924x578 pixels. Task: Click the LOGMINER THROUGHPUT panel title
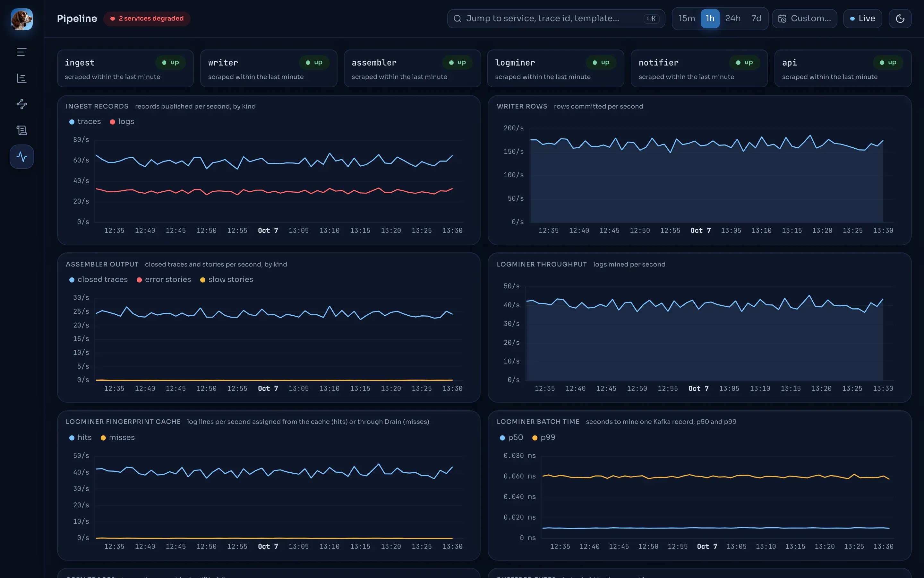(542, 264)
